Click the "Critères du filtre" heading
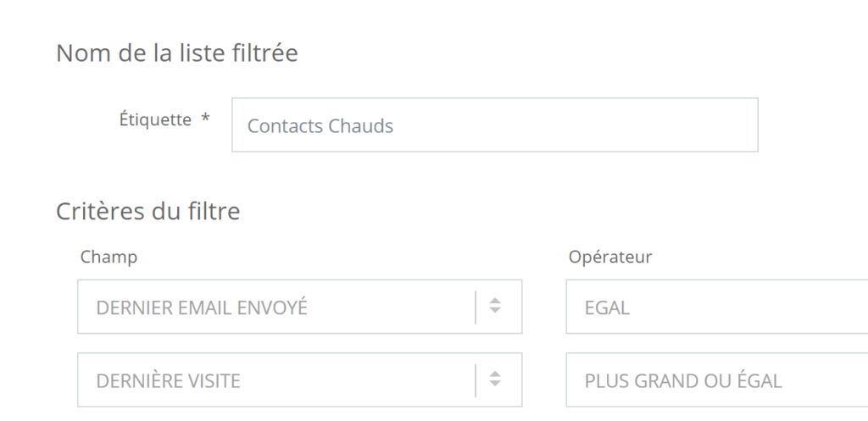 (148, 211)
